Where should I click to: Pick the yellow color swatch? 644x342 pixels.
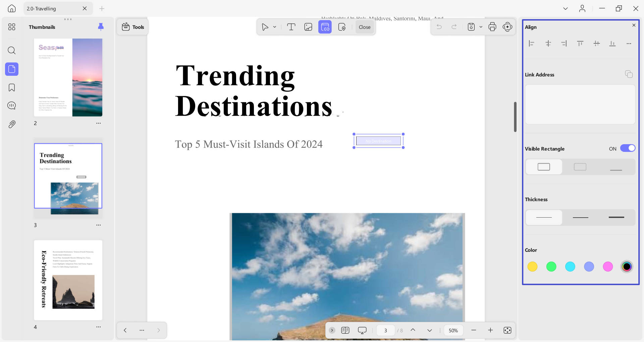[532, 267]
